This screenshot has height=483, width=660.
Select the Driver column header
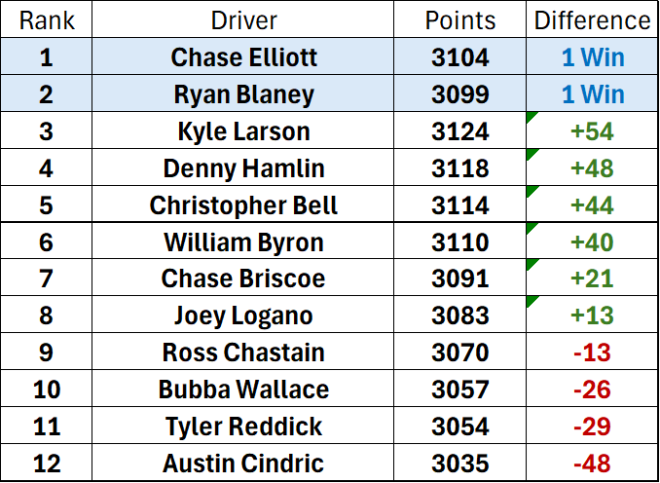pos(243,20)
